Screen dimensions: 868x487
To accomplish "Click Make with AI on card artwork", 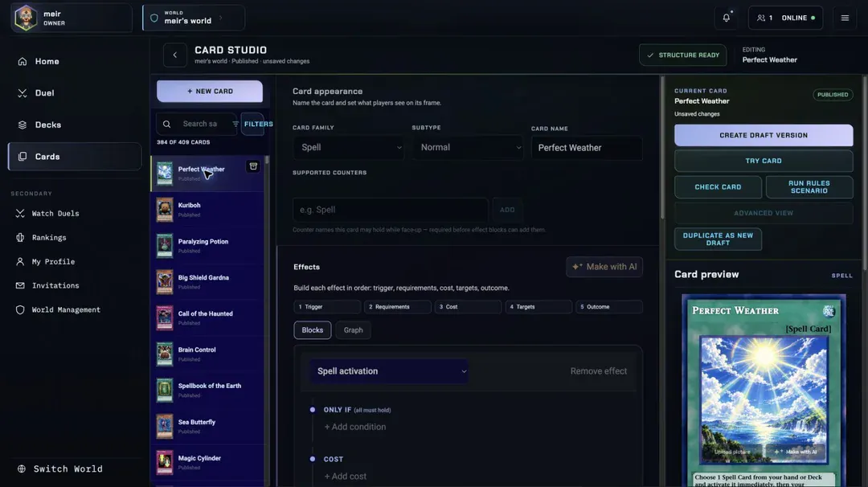I will point(796,452).
